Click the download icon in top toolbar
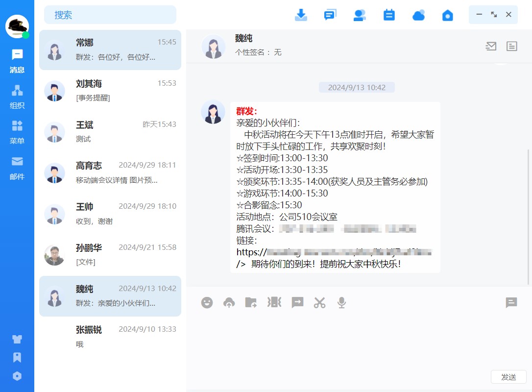 pyautogui.click(x=301, y=15)
